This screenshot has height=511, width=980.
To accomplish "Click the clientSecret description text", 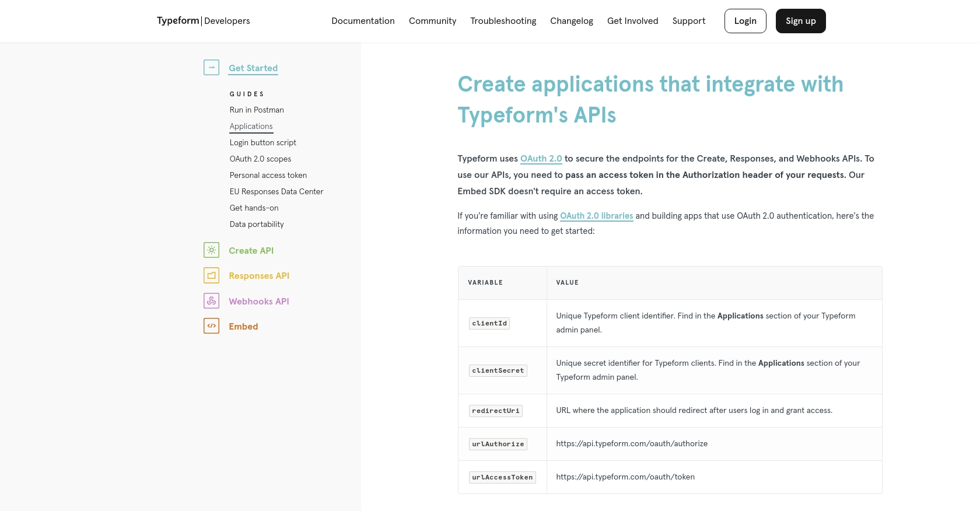I will (708, 370).
